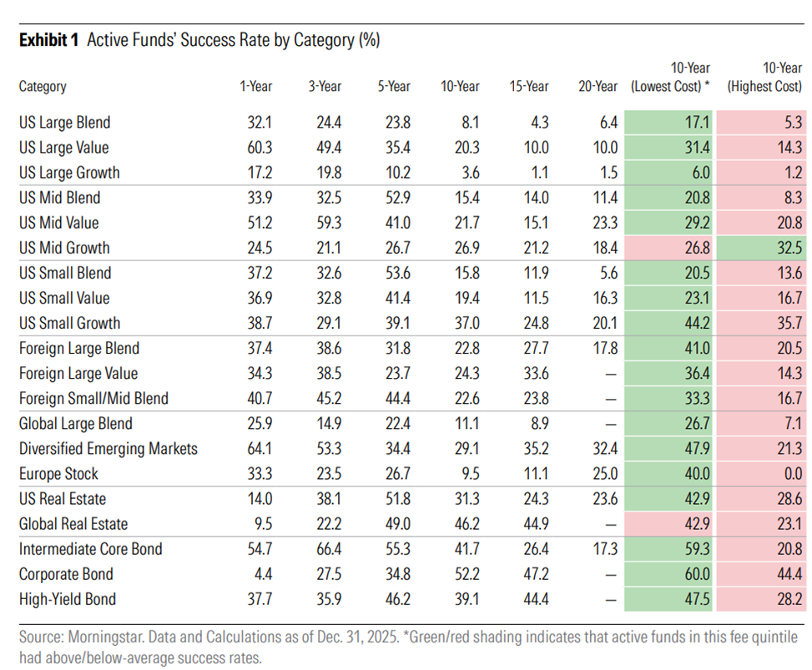Click the green 60.0 Corporate Bond cell
812x670 pixels.
pos(668,574)
